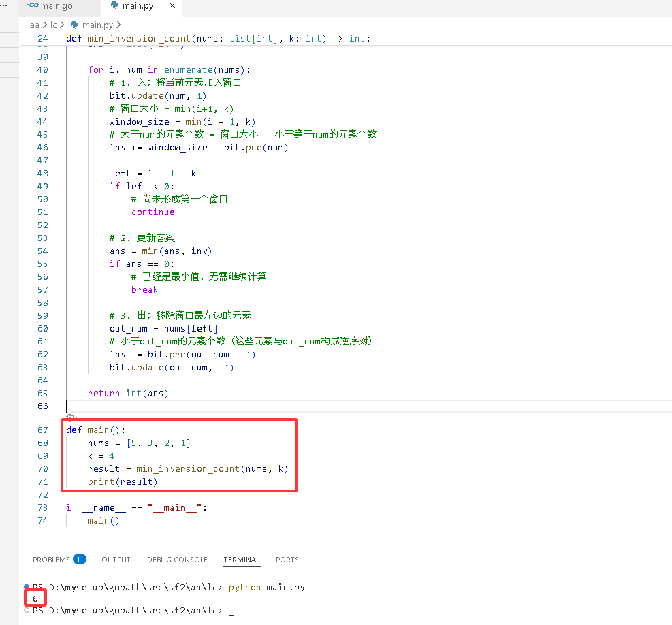Close the main.py tab
The width and height of the screenshot is (672, 625).
pos(172,5)
